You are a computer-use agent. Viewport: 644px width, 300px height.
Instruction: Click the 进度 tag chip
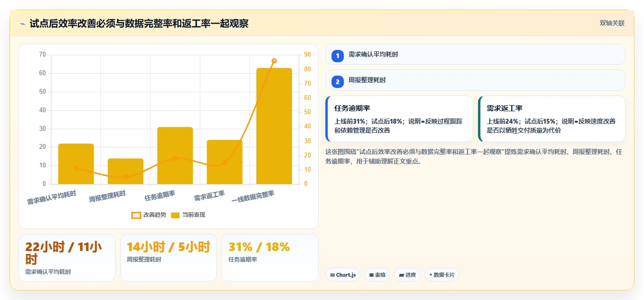[407, 275]
